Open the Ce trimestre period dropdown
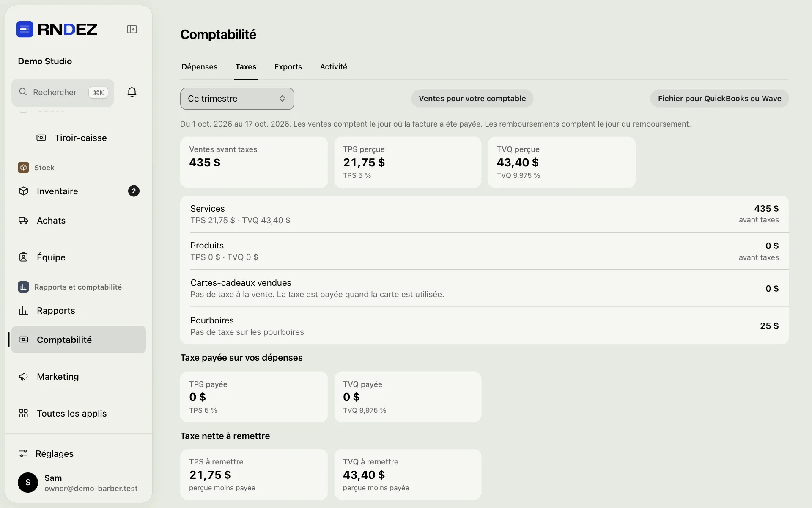The image size is (812, 508). click(x=237, y=99)
